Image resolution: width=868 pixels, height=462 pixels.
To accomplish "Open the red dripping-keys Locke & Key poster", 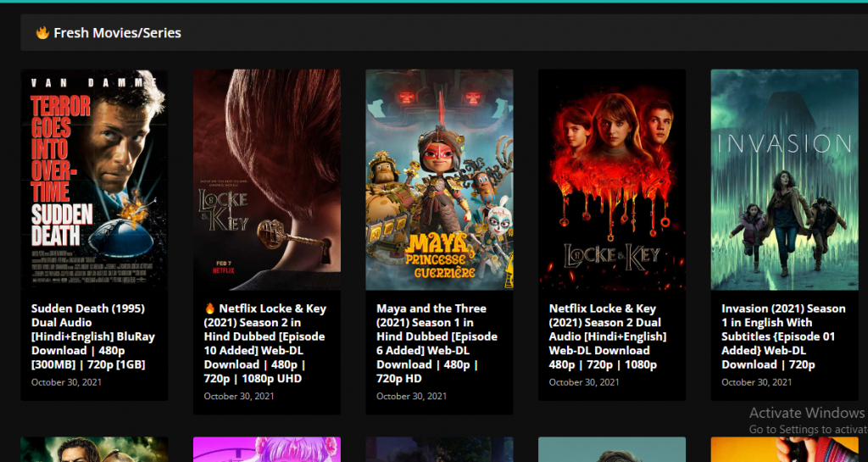I will pyautogui.click(x=612, y=179).
